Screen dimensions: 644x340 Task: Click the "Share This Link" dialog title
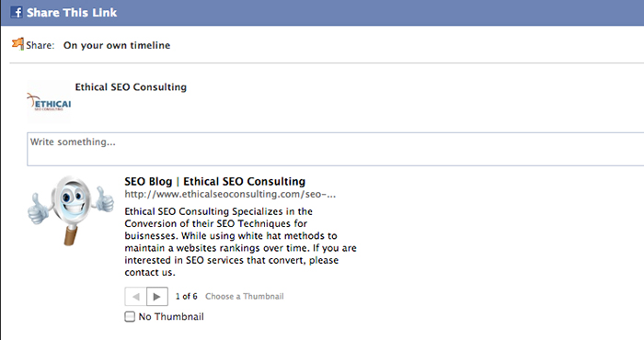tap(72, 13)
